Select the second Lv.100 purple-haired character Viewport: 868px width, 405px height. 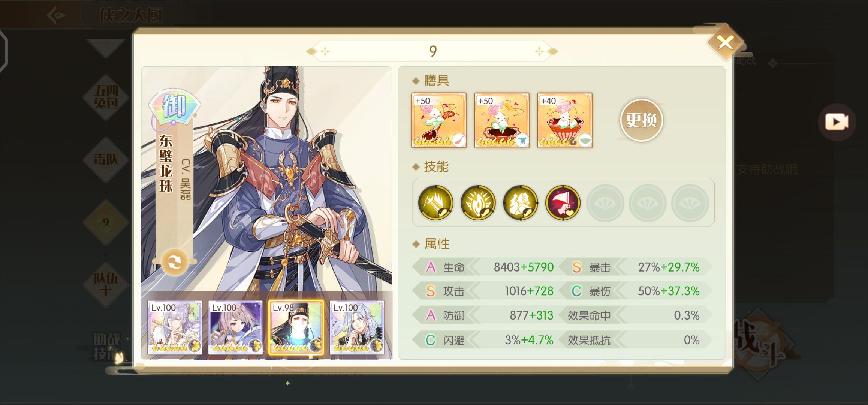tap(235, 327)
